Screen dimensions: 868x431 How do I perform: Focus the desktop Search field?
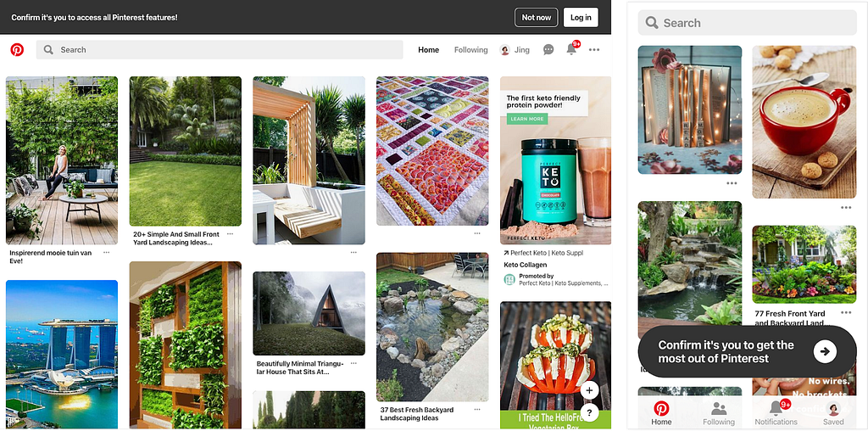(x=220, y=50)
